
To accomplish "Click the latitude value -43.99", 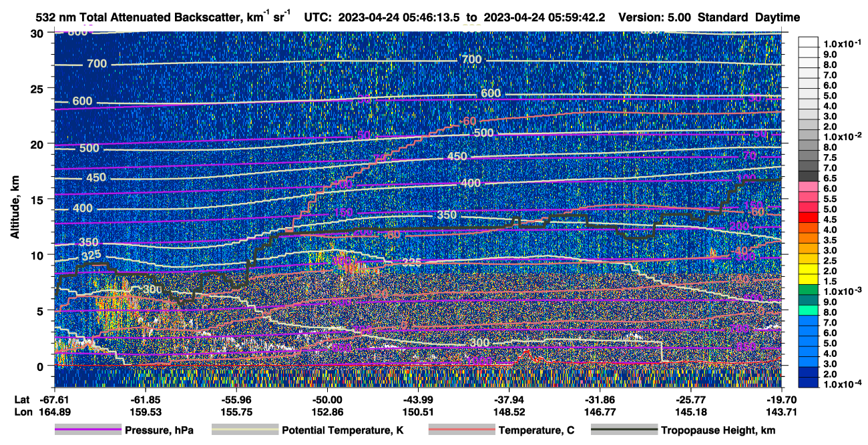I will (418, 399).
